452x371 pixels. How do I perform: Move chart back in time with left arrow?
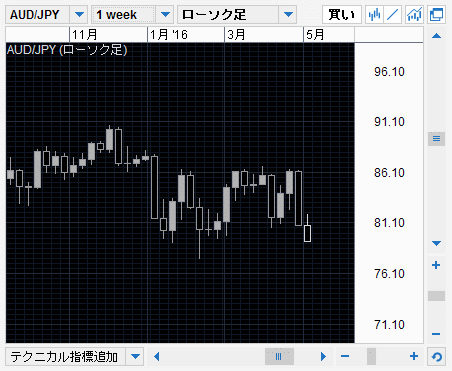coord(157,356)
